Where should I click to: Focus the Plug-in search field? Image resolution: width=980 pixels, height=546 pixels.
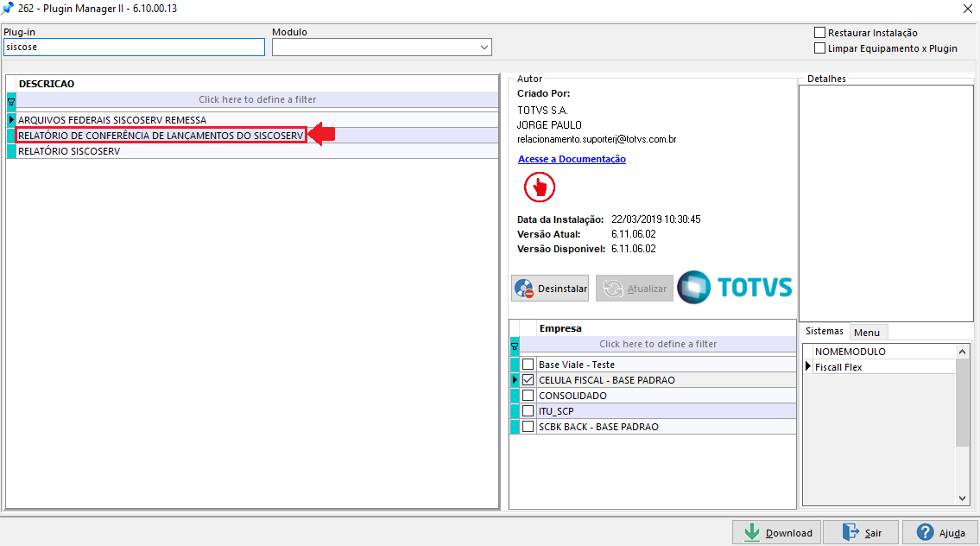tap(134, 48)
